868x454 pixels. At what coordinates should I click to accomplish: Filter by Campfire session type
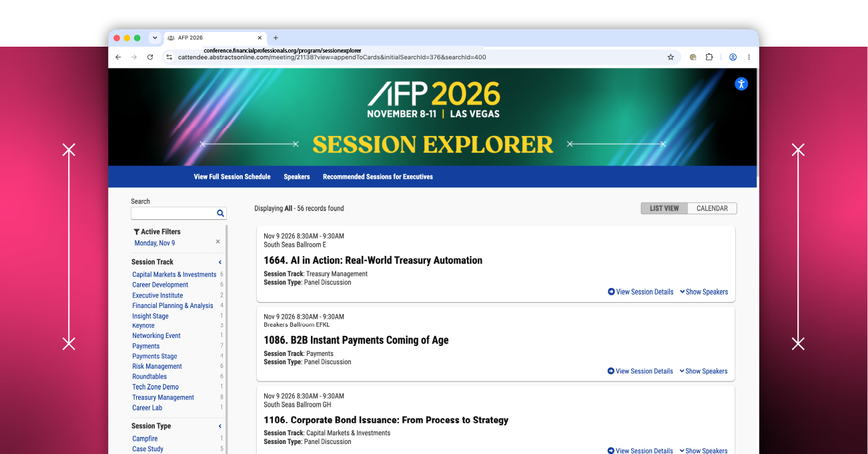pos(145,439)
